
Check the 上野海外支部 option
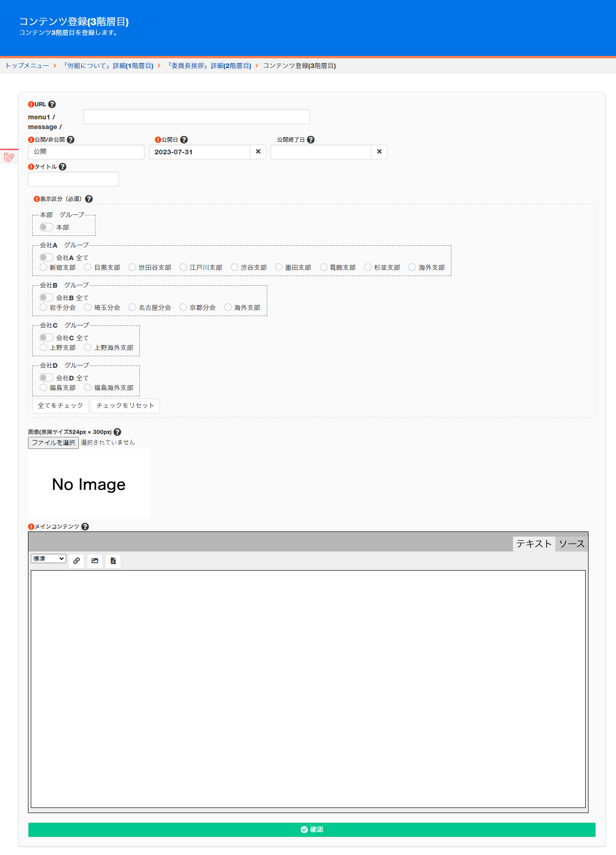click(x=88, y=347)
